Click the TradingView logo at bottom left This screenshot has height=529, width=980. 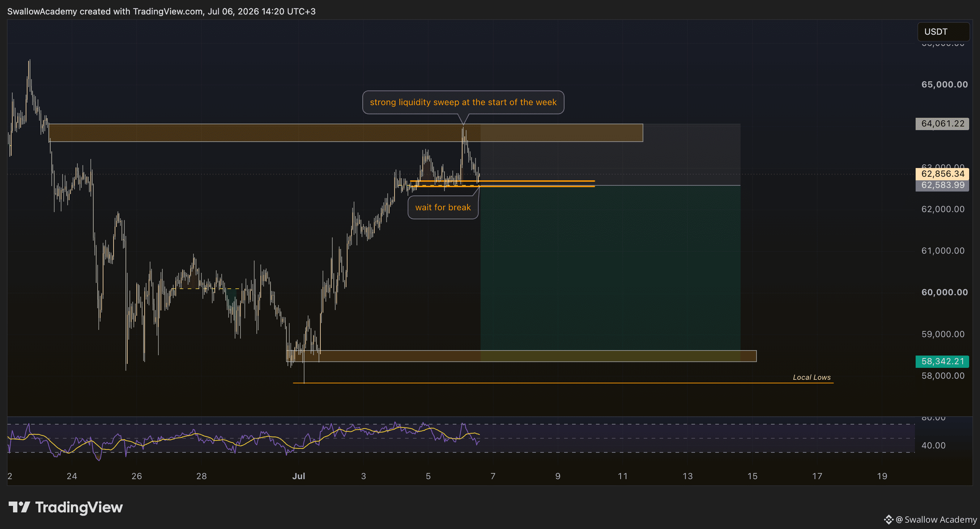tap(65, 507)
